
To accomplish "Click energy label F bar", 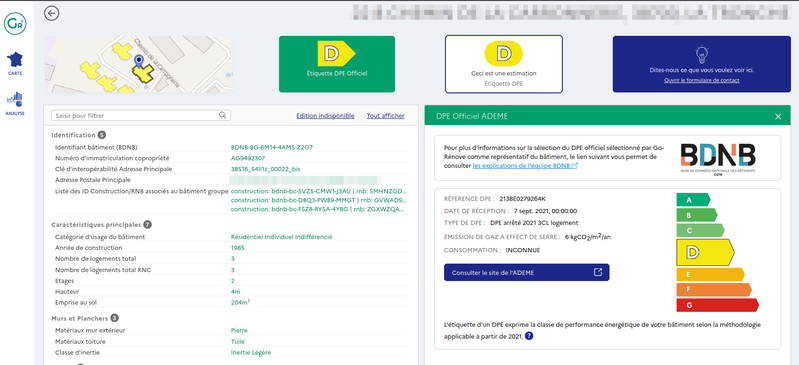I will (x=714, y=290).
